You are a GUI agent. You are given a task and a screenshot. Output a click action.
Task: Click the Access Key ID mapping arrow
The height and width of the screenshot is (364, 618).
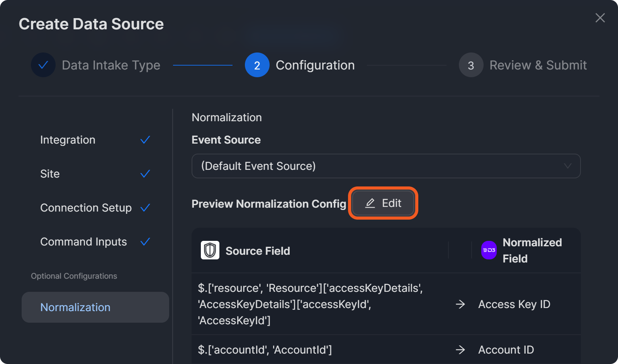click(x=460, y=304)
